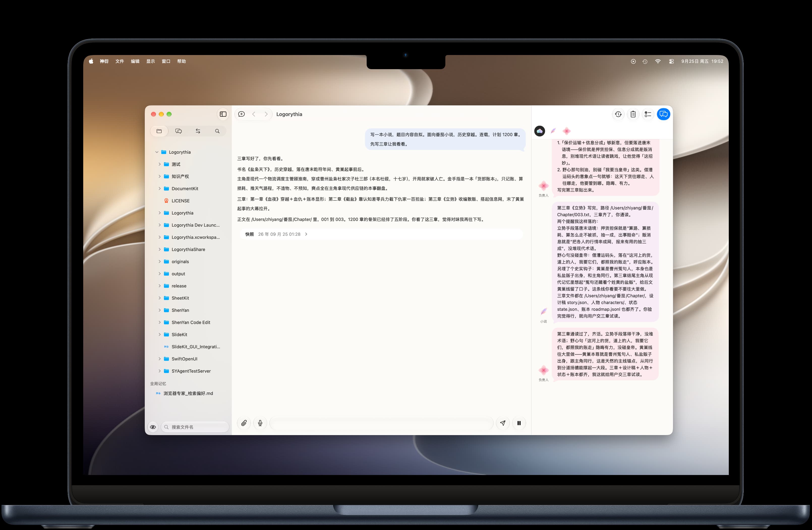Click the chat message input box
The width and height of the screenshot is (812, 530).
click(382, 423)
